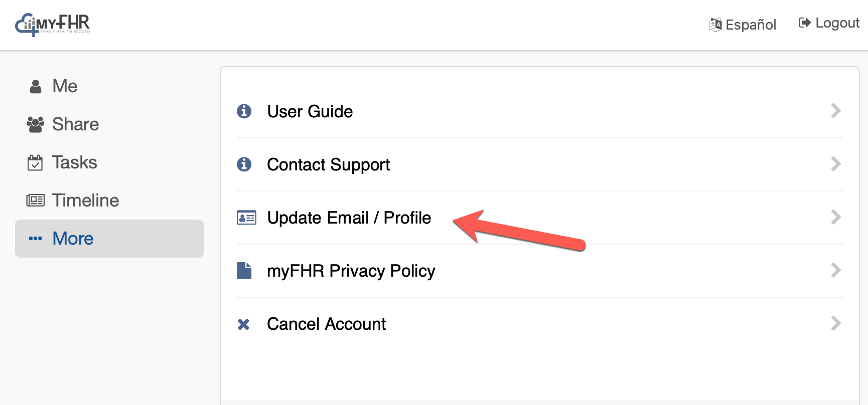This screenshot has width=868, height=405.
Task: Click the Privacy Policy document icon
Action: point(244,271)
